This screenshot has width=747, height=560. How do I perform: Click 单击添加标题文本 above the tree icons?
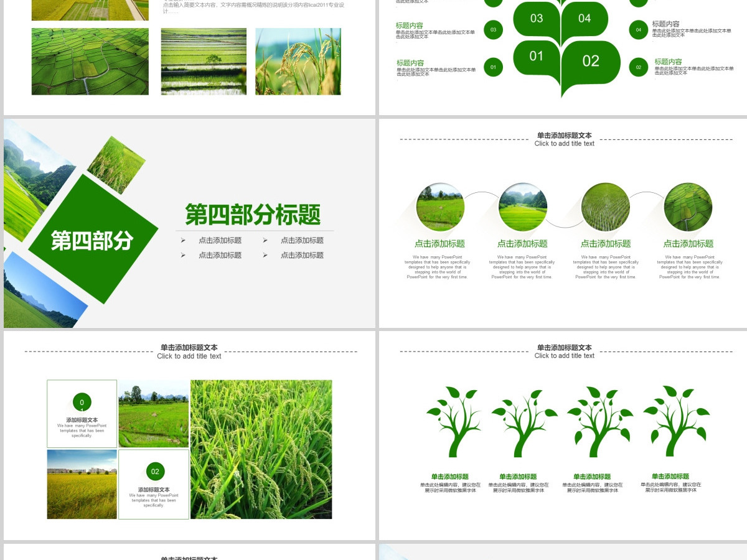565,347
